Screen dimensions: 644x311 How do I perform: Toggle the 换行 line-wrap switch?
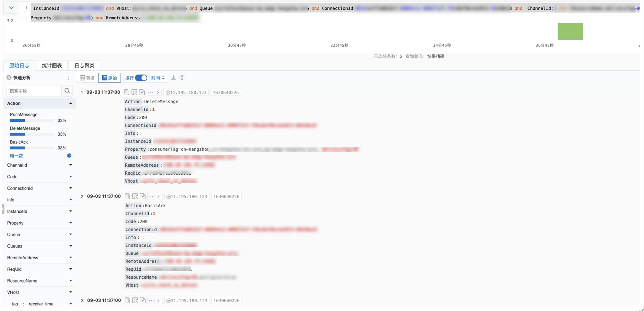coord(141,78)
